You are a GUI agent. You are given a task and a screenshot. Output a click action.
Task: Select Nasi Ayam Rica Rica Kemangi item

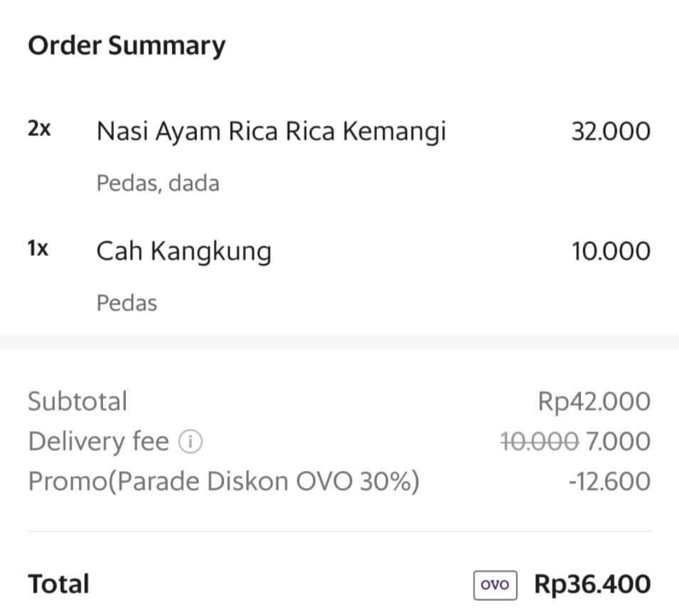[271, 131]
